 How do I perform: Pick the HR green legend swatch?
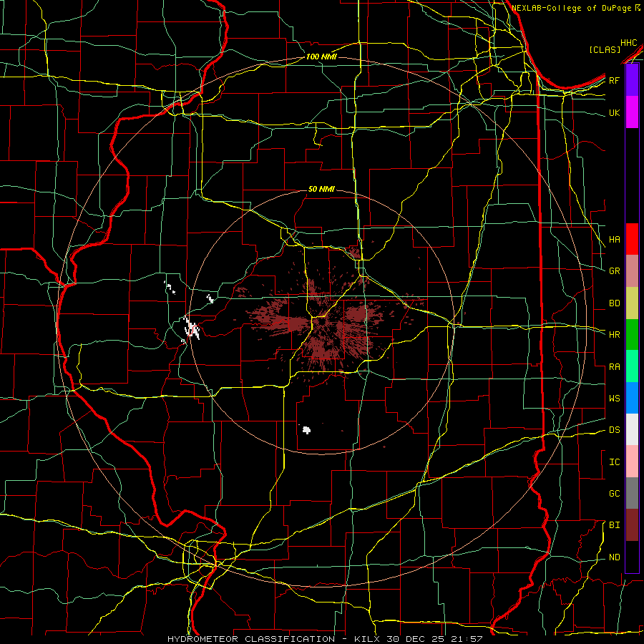click(632, 335)
